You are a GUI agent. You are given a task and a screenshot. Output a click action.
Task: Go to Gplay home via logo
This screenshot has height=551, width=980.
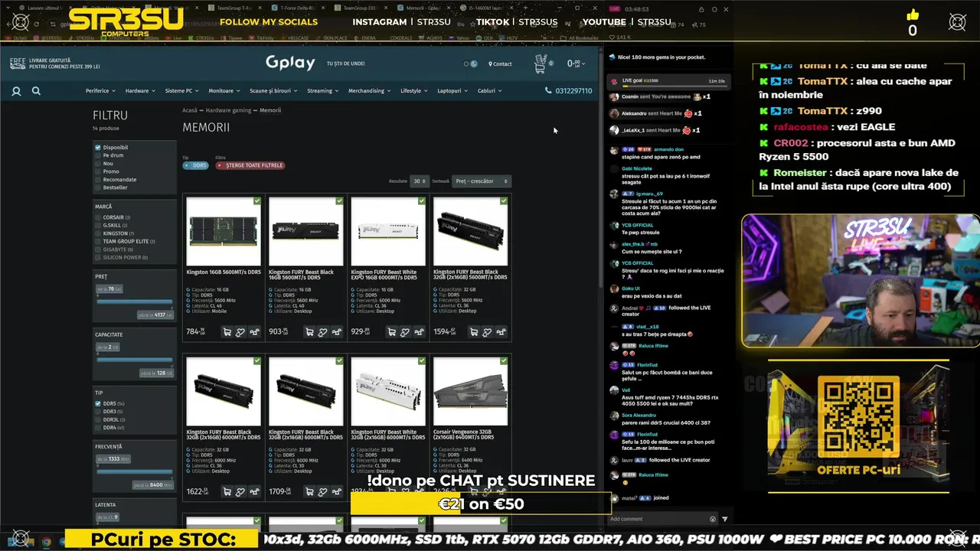[290, 64]
